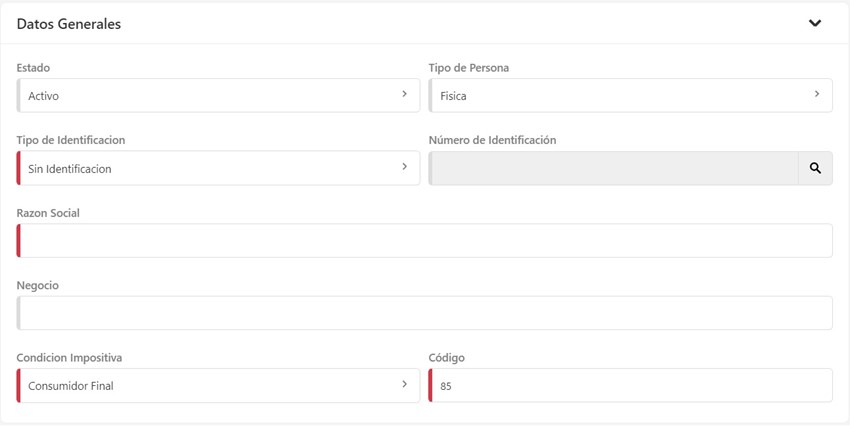
Task: Focus the Negocio text field
Action: coord(425,313)
